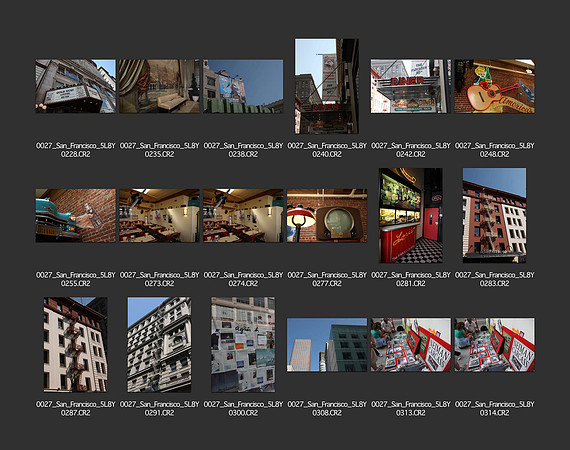Choose the guitar sign thumbnail 0248.CR2

(x=494, y=86)
